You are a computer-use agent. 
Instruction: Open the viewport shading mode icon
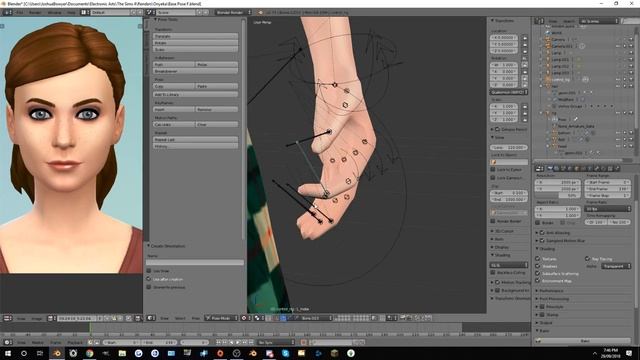click(x=246, y=318)
